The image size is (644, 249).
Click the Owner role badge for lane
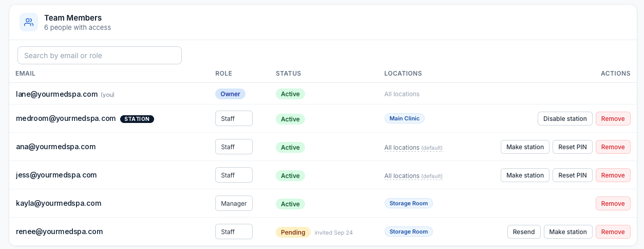[230, 94]
